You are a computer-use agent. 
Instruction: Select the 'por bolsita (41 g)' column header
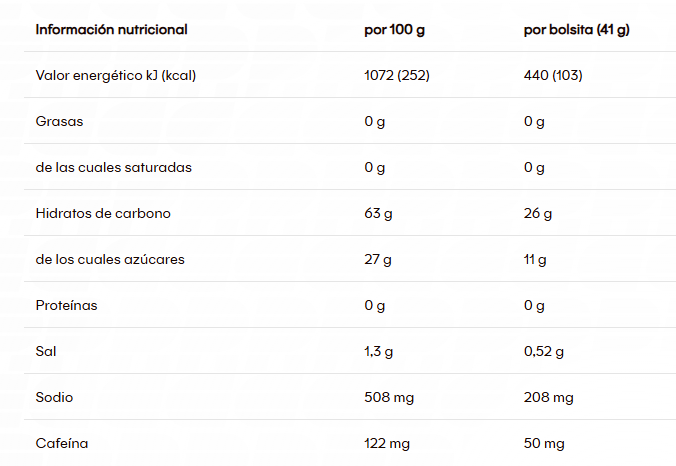click(x=576, y=30)
